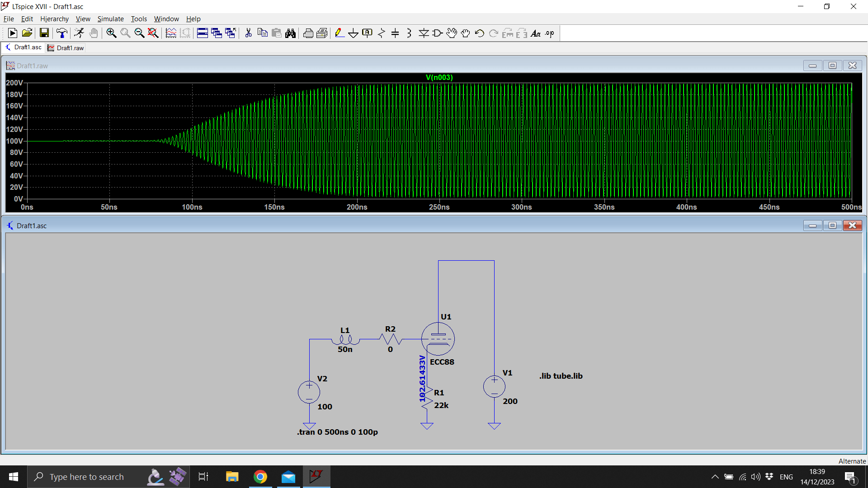The height and width of the screenshot is (488, 868).
Task: Minimize the Draft1.asc schematic window
Action: coord(812,225)
